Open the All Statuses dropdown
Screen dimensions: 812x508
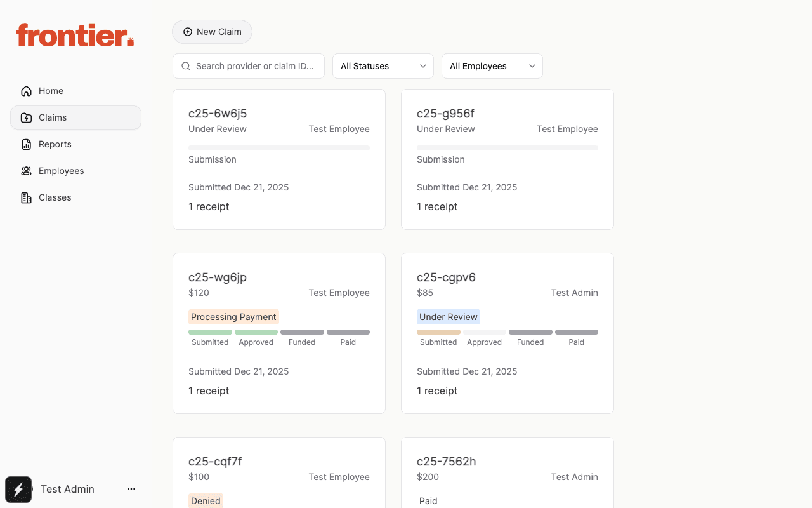pyautogui.click(x=383, y=66)
